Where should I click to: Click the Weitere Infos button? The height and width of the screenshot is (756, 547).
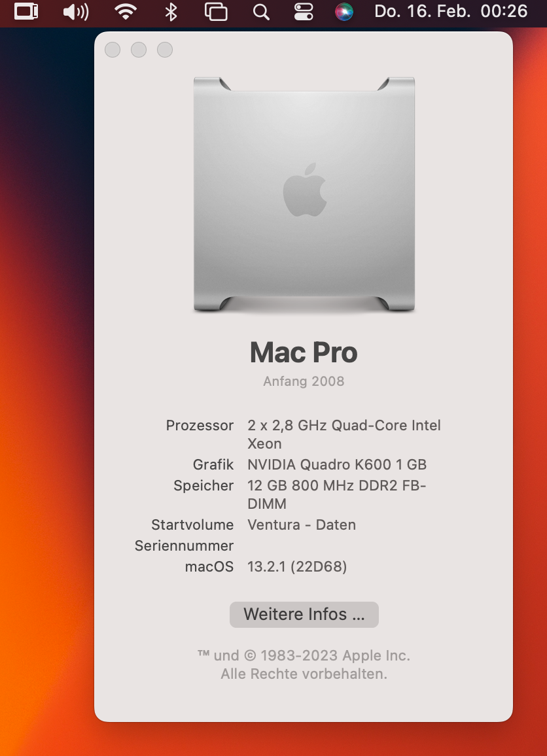coord(304,614)
